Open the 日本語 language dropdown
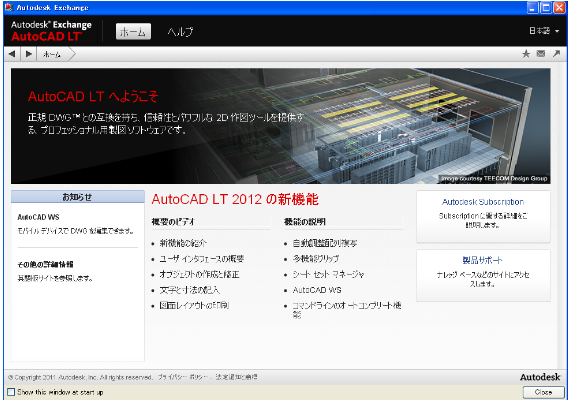Screen dimensions: 570x400 coord(544,31)
